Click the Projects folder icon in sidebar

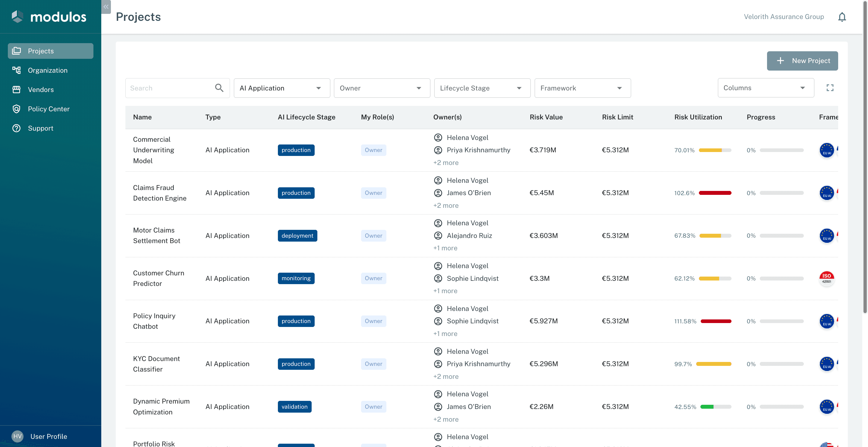17,51
